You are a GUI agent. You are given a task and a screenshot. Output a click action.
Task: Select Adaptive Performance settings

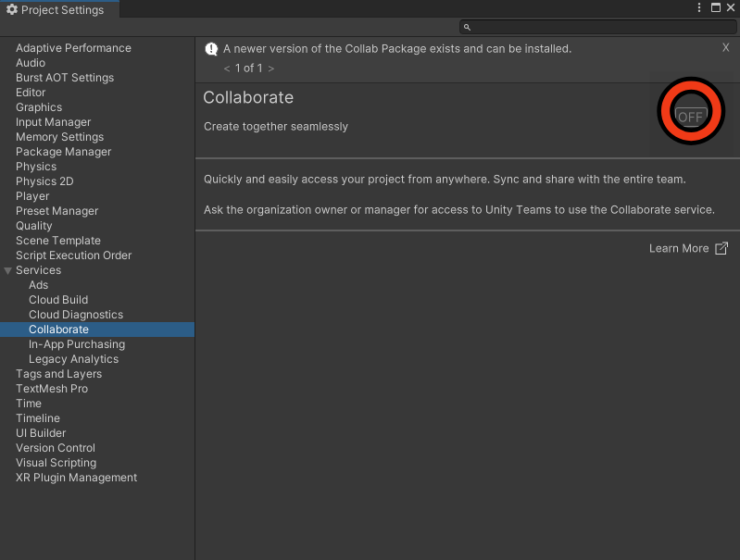point(73,48)
